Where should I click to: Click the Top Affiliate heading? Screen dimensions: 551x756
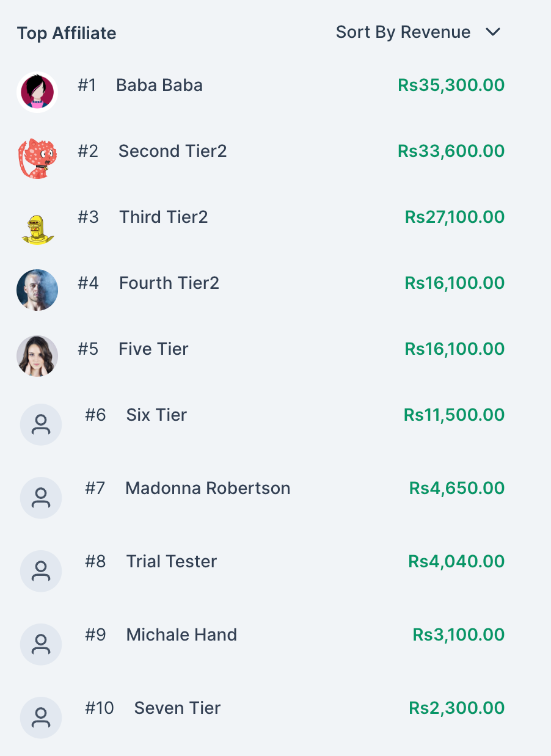coord(67,33)
